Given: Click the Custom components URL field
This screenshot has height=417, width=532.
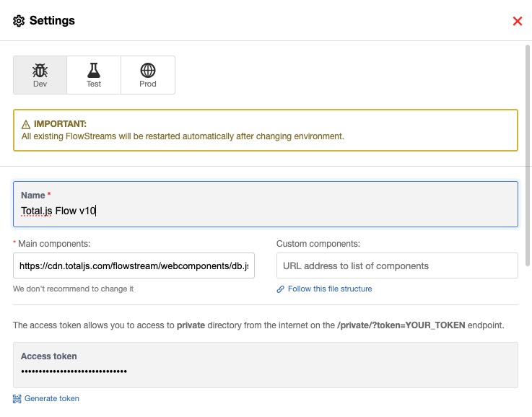Looking at the screenshot, I should click(397, 265).
